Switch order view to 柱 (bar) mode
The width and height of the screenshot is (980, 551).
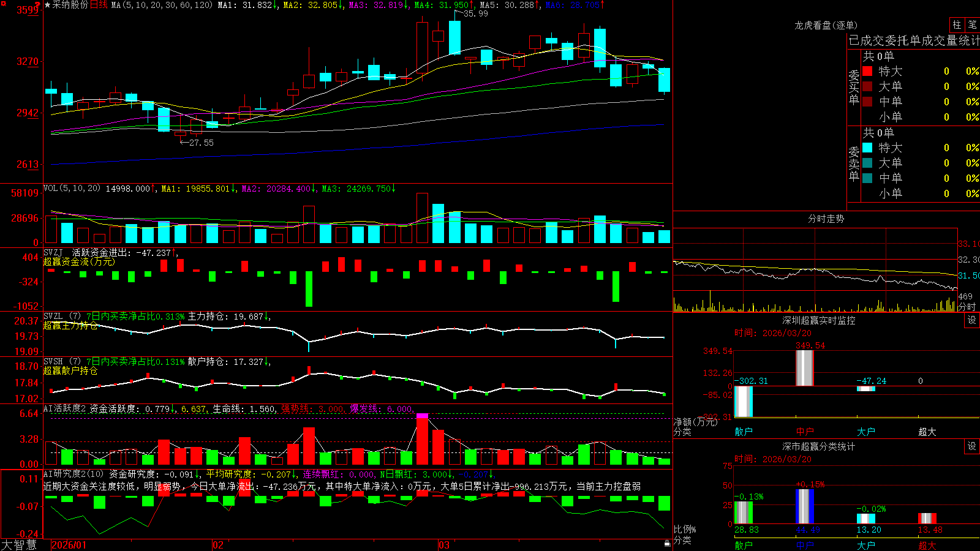[957, 24]
